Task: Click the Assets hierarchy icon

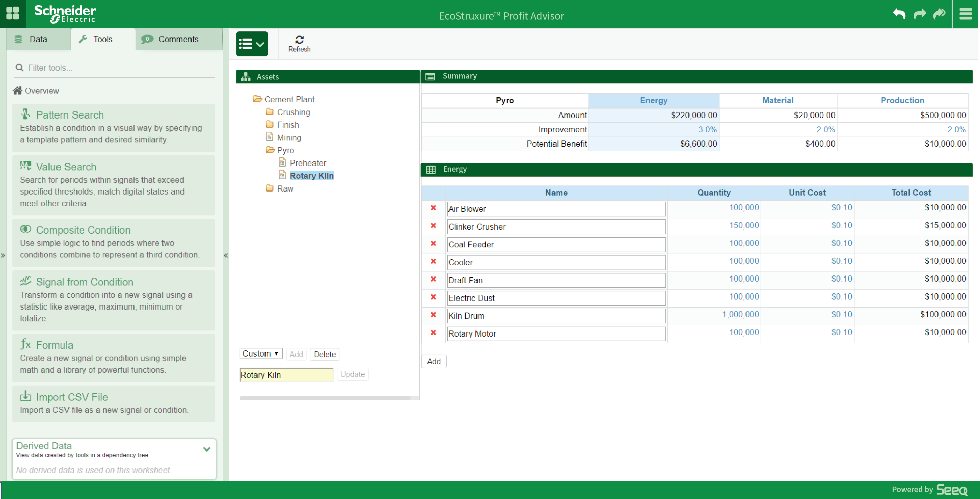Action: (x=246, y=77)
